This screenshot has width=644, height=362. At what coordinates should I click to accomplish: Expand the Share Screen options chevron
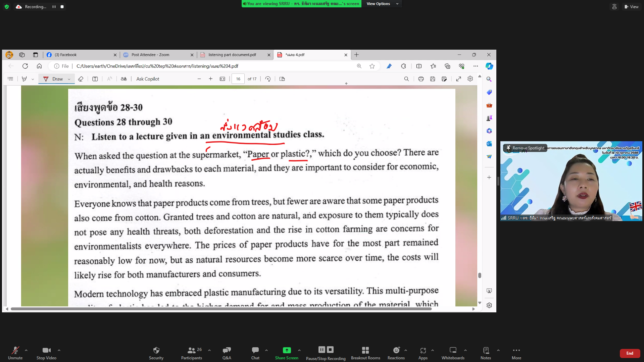(299, 350)
